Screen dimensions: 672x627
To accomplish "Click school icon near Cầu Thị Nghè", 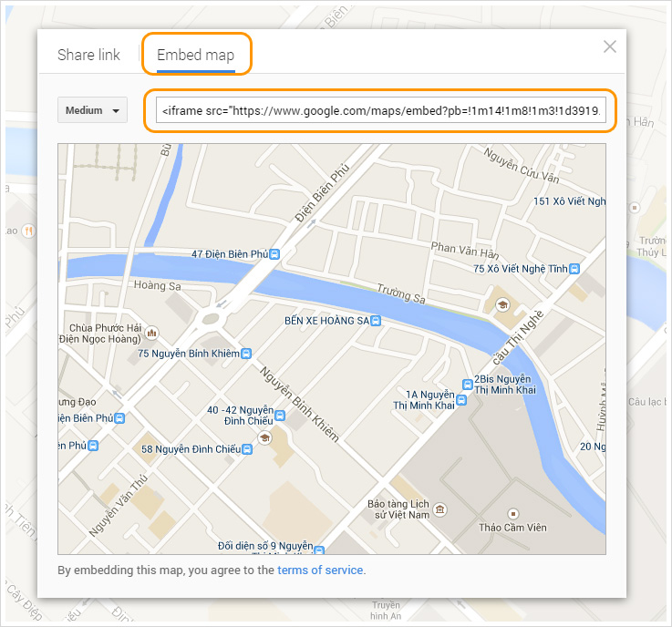I will pyautogui.click(x=502, y=305).
